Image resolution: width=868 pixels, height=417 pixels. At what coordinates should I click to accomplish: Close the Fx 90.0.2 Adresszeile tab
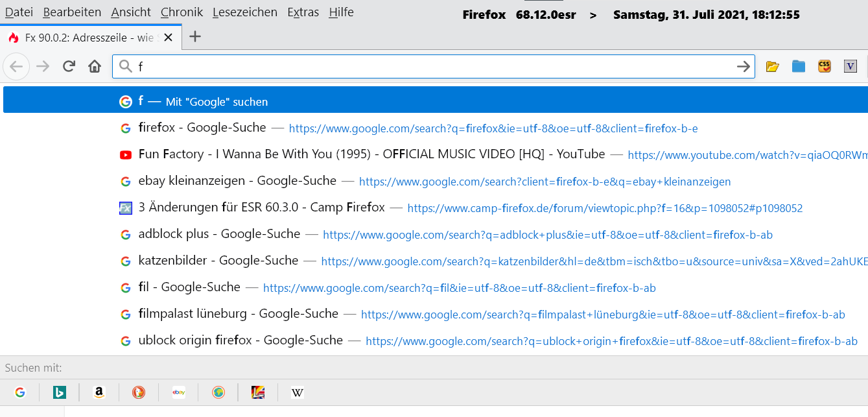point(169,38)
